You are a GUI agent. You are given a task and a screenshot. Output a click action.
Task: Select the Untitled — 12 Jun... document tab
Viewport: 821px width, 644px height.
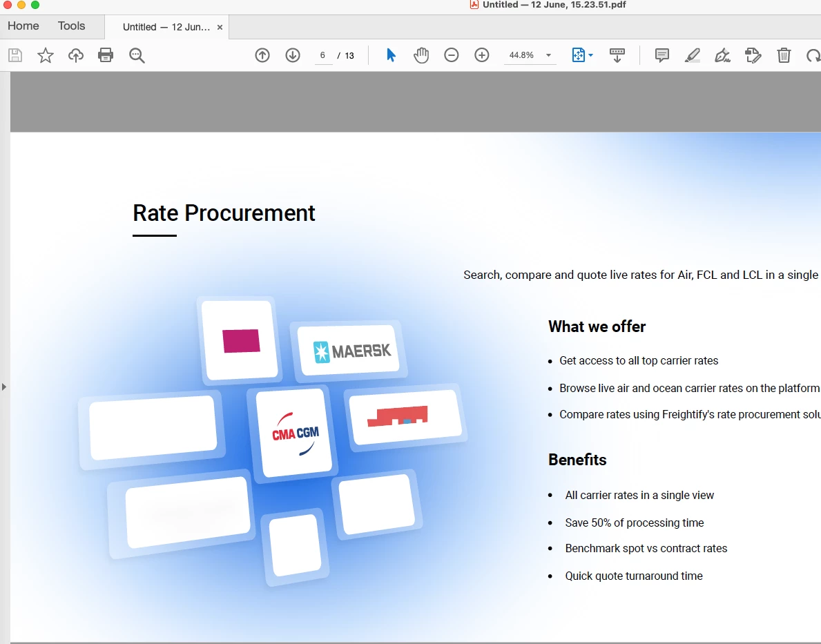click(166, 27)
